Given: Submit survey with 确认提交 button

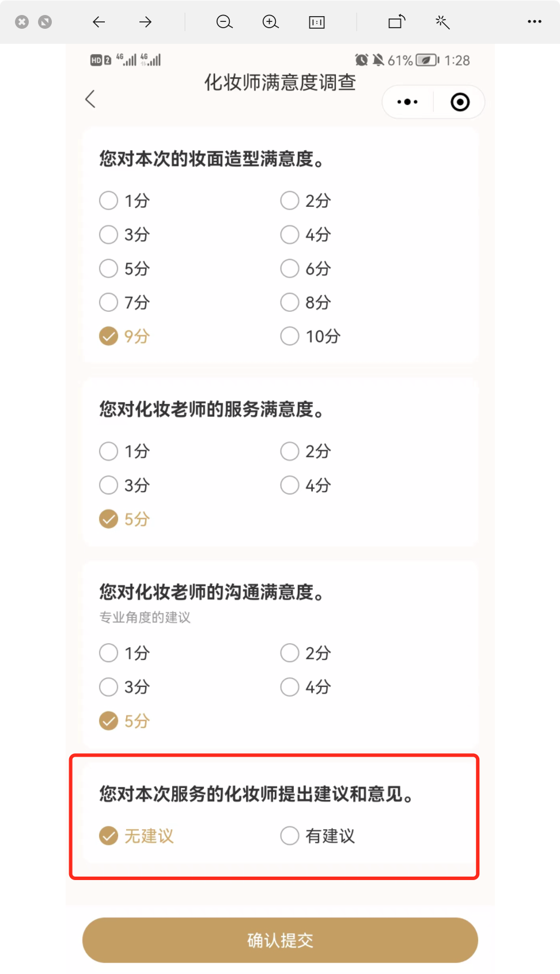Looking at the screenshot, I should click(280, 940).
